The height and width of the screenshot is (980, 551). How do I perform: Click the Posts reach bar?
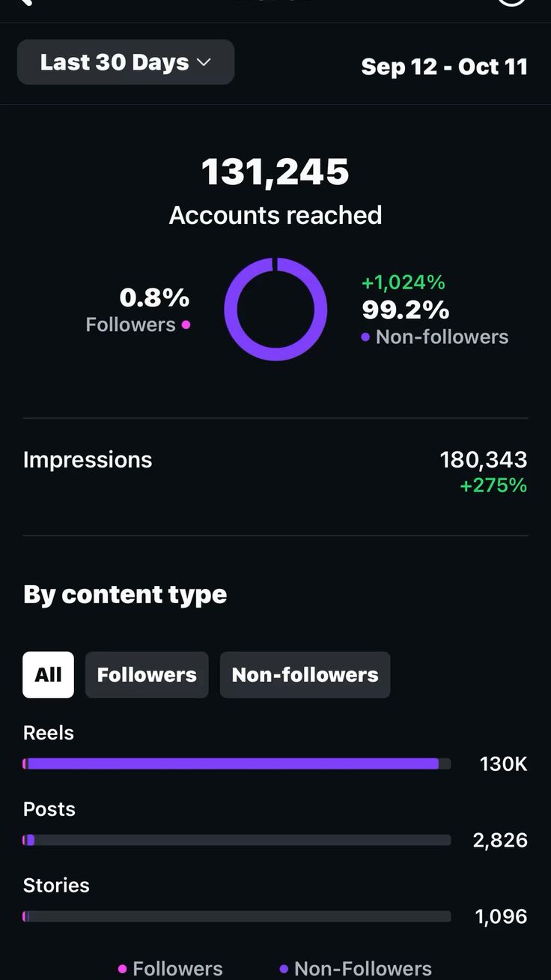237,840
